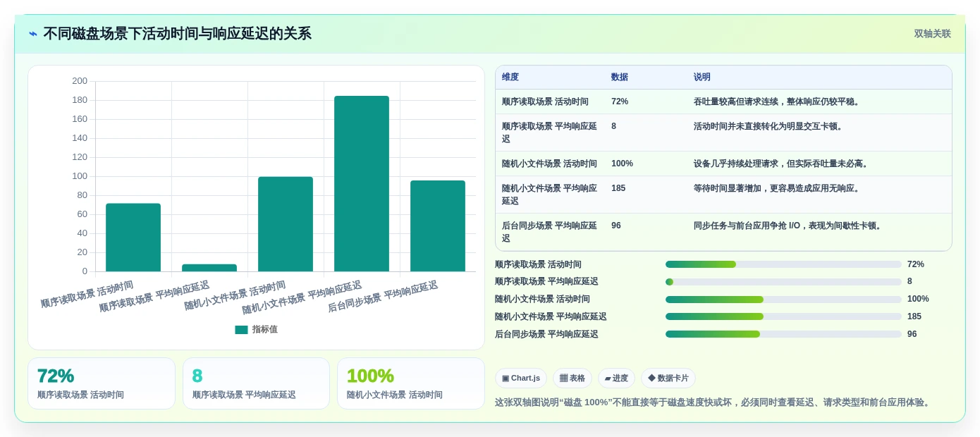Click the lightning icon beside the title
The image size is (980, 437).
33,34
